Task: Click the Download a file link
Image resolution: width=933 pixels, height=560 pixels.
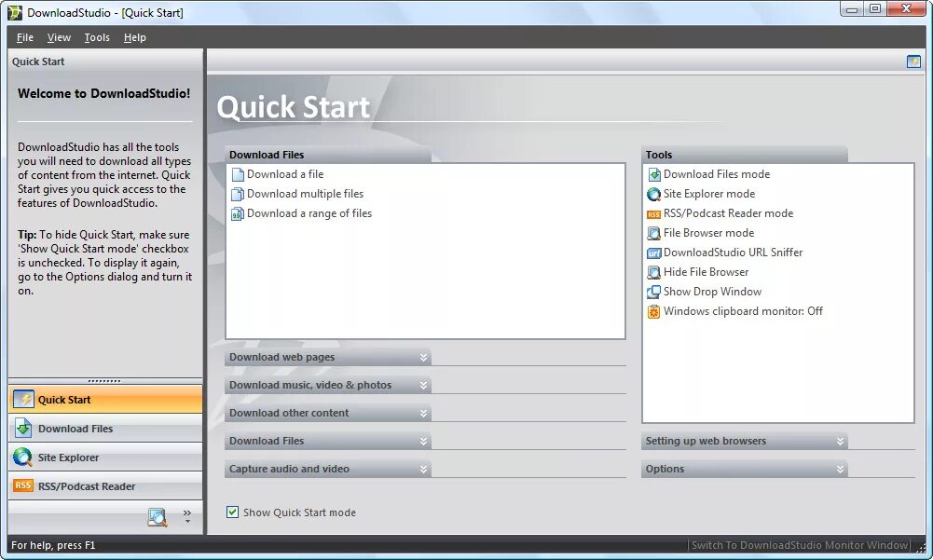Action: 285,174
